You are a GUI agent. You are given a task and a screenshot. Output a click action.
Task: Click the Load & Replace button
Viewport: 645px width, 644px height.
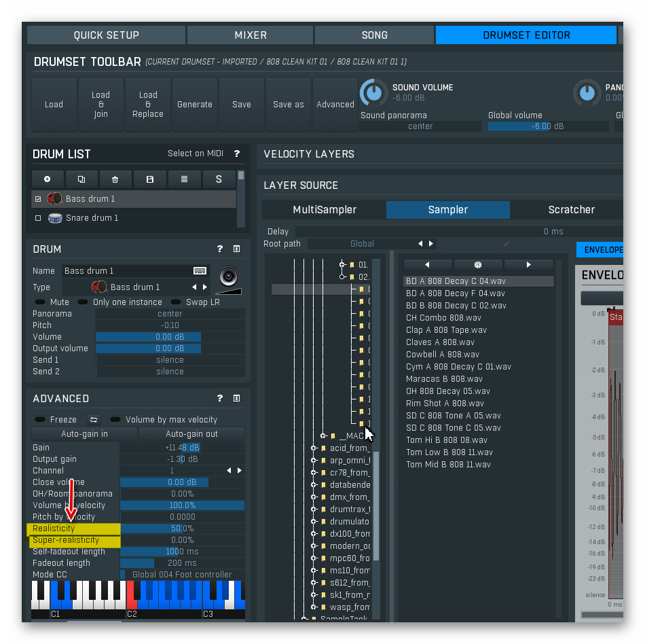(x=148, y=105)
